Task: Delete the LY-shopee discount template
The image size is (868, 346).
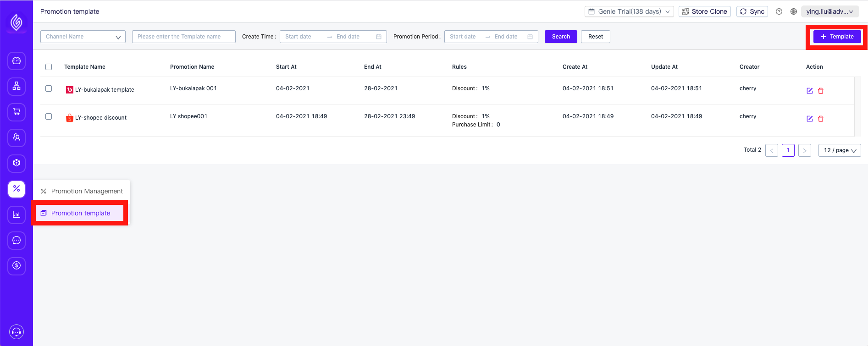Action: pyautogui.click(x=821, y=119)
